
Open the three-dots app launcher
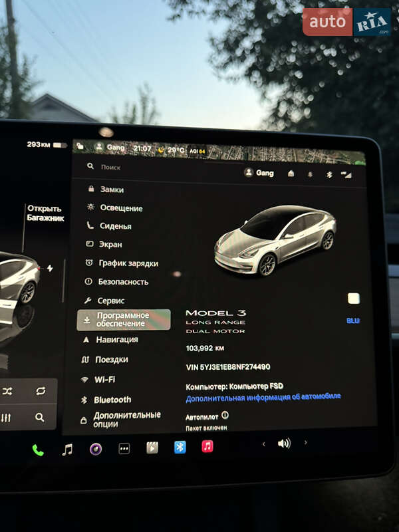(124, 448)
